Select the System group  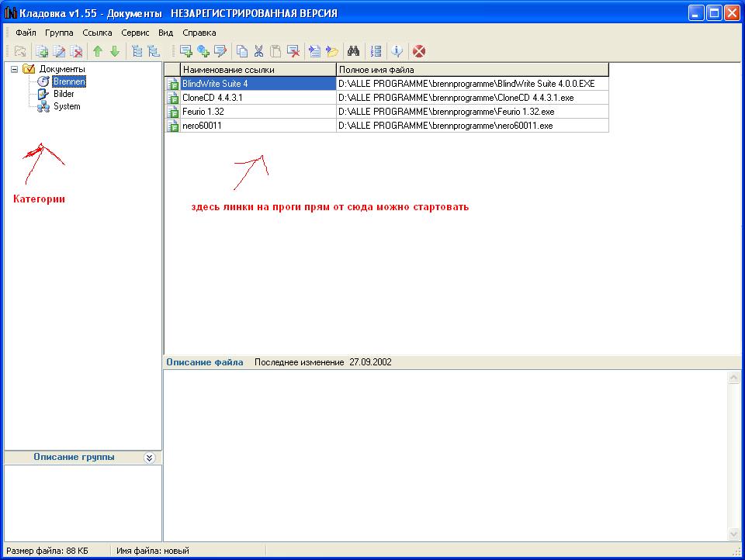(67, 106)
